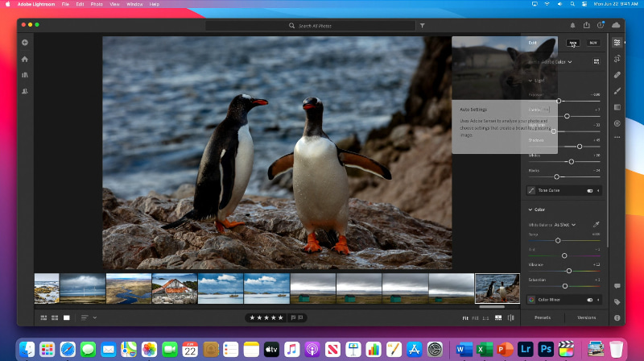Adjust the Vibrance slider handle
644x361 pixels.
click(569, 271)
